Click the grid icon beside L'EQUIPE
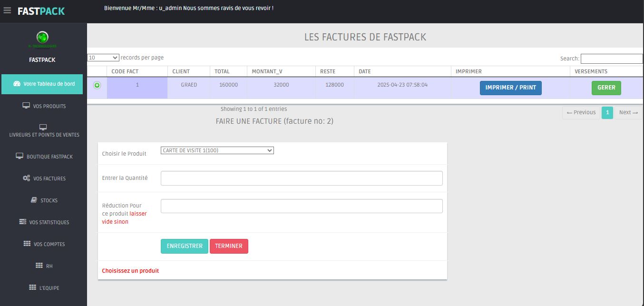Viewport: 644px width, 306px height. pyautogui.click(x=33, y=287)
